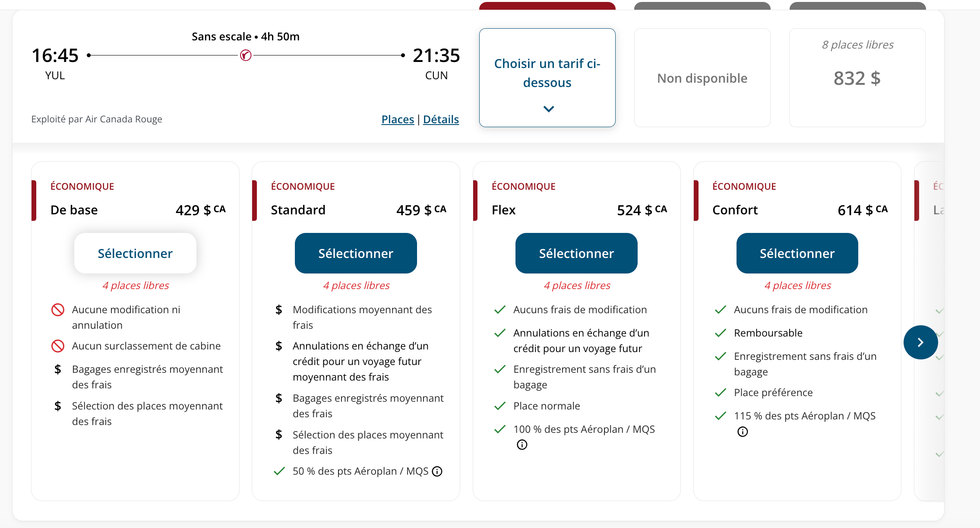The image size is (980, 528).
Task: Click the next fares arrow button
Action: [x=920, y=342]
